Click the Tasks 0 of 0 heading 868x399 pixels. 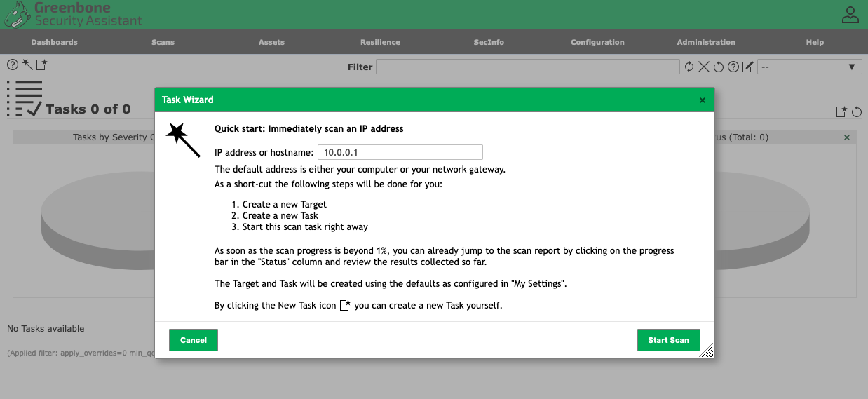[88, 109]
